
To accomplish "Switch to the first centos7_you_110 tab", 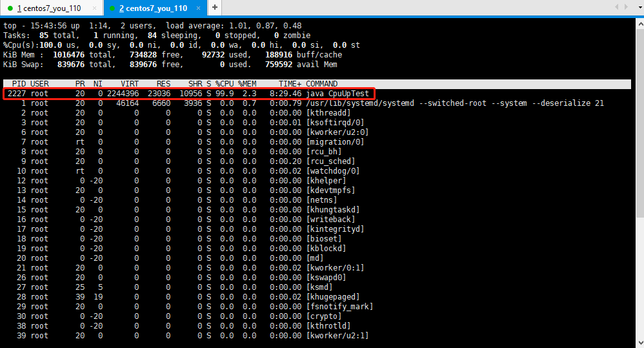I will [52, 8].
